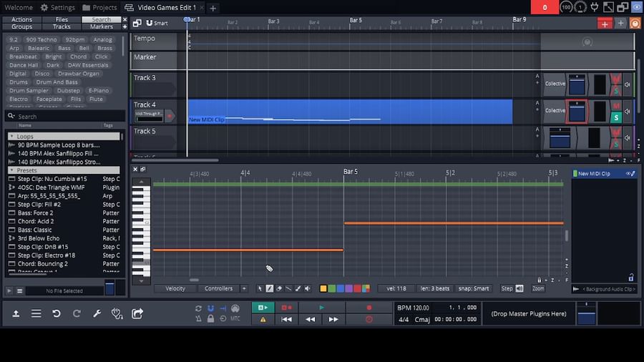This screenshot has height=362, width=644.
Task: Open the wrench tools icon
Action: 97,313
